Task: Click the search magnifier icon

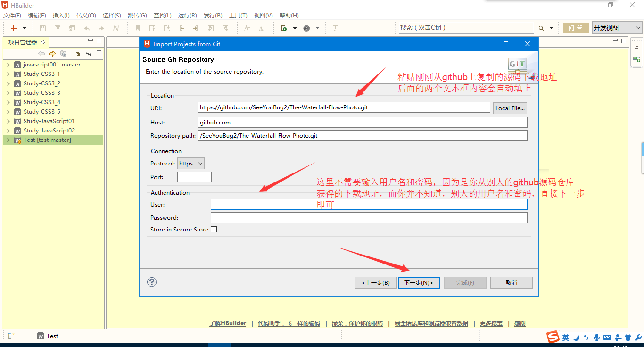Action: pos(541,28)
